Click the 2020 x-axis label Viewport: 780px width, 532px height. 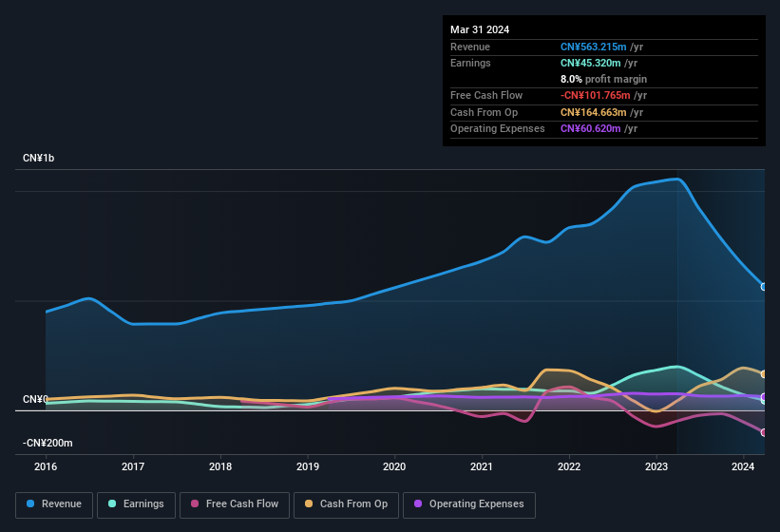tap(394, 466)
